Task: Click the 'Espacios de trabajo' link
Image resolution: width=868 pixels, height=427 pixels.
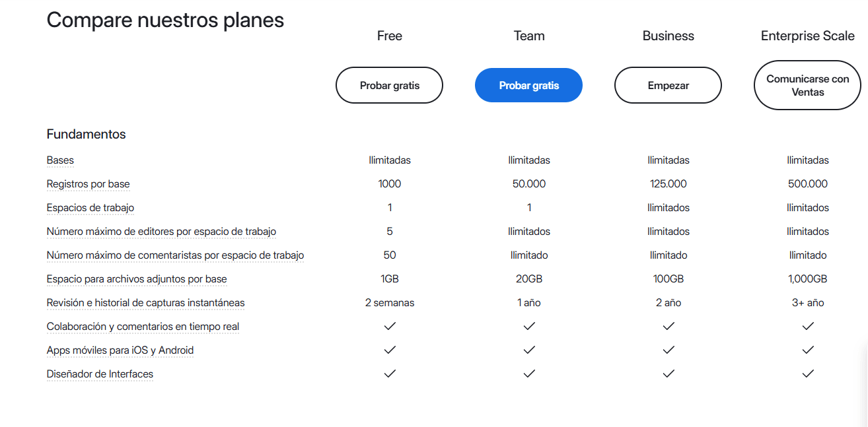Action: pyautogui.click(x=90, y=207)
